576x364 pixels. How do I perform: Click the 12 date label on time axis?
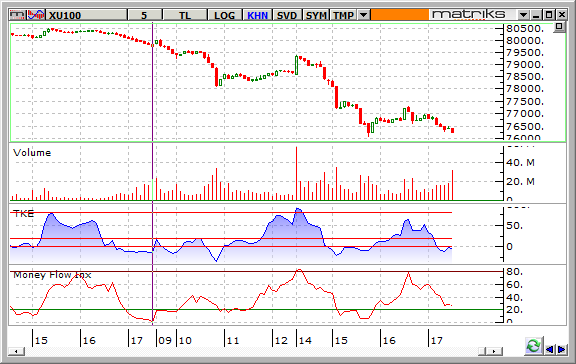[281, 340]
